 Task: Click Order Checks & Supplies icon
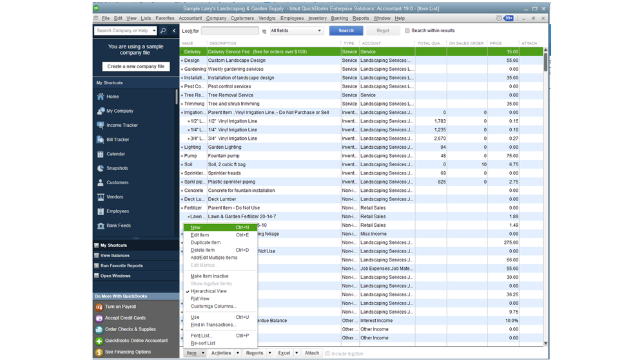point(99,329)
